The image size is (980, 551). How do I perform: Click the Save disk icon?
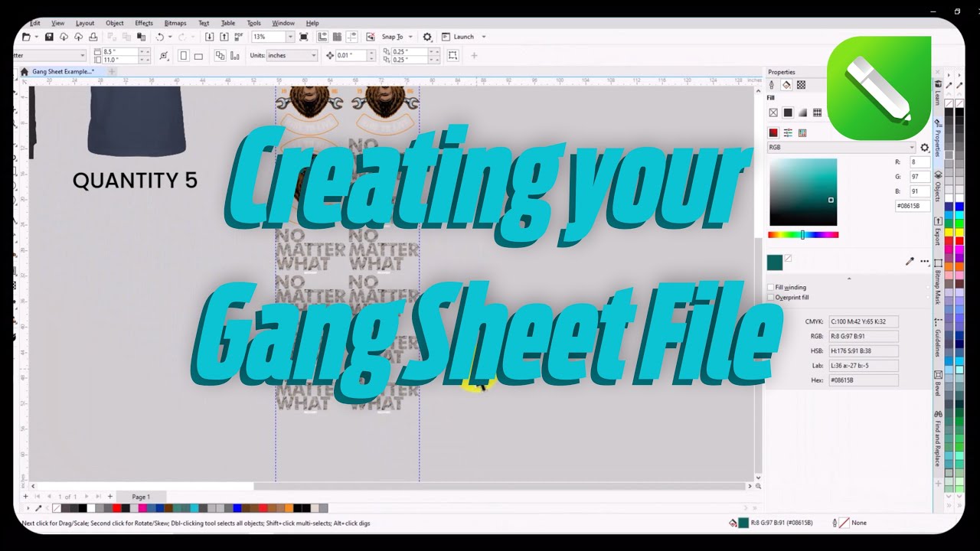[49, 37]
